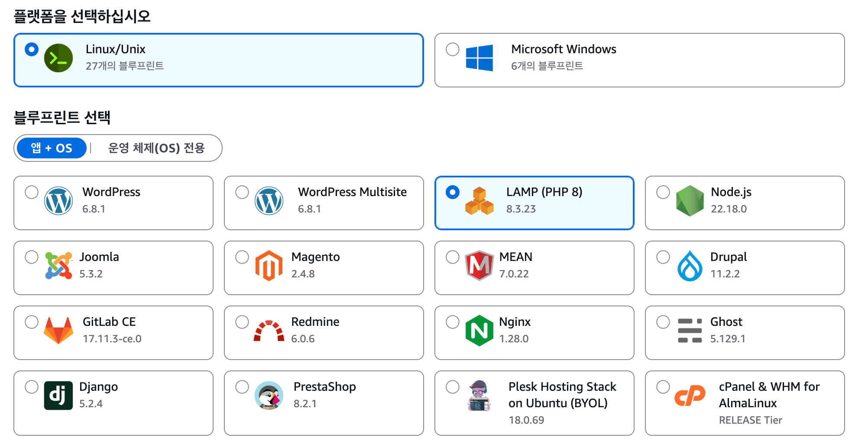Choose the WordPress Multisite radio button
Viewport: 868px width, 444px height.
(242, 192)
